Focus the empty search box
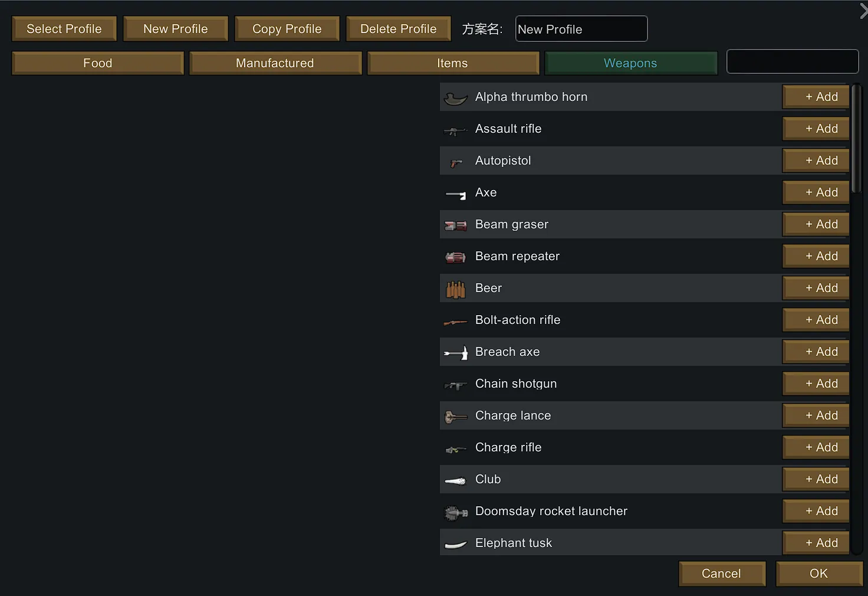 click(792, 62)
